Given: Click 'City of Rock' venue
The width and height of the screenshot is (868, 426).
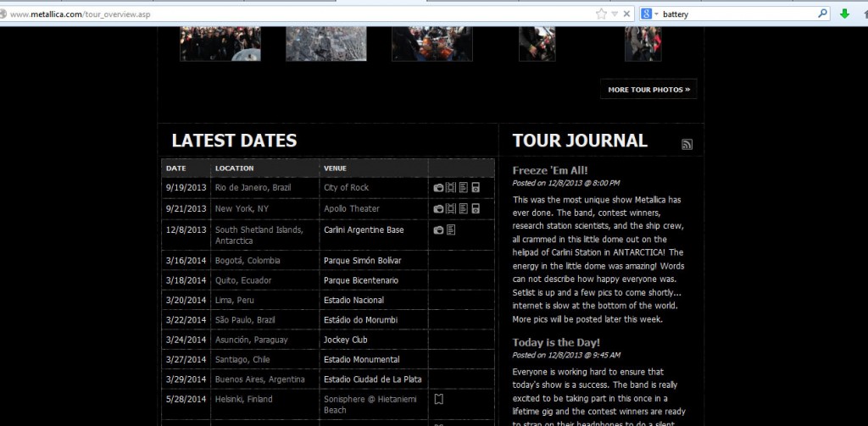Looking at the screenshot, I should (x=346, y=187).
